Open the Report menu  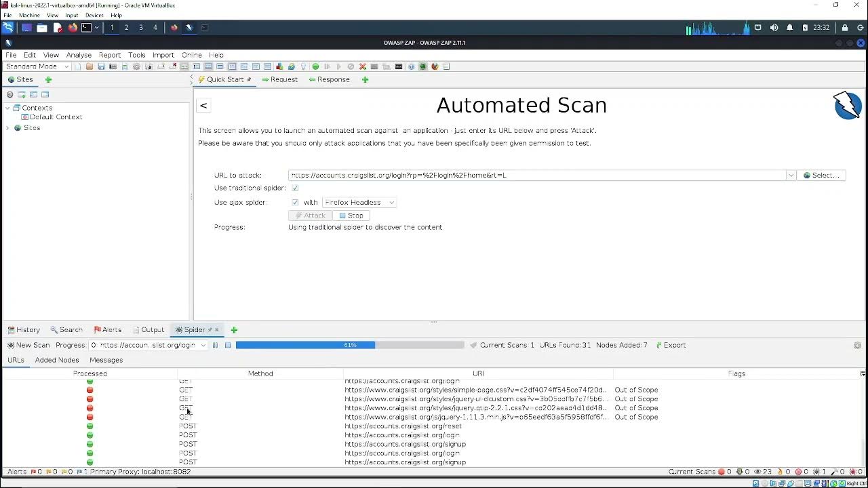110,55
